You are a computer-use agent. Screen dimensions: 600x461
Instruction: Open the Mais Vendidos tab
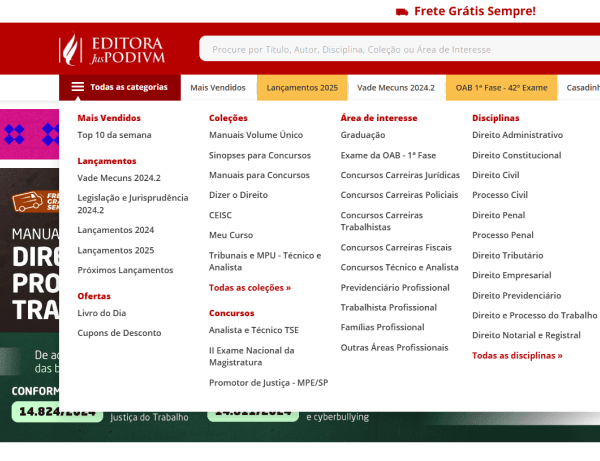(x=218, y=88)
